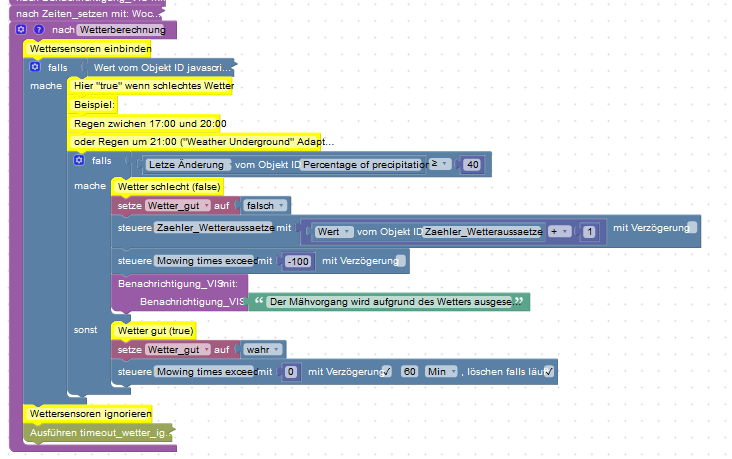Open Letze Änderung attribute dropdown

(x=188, y=165)
